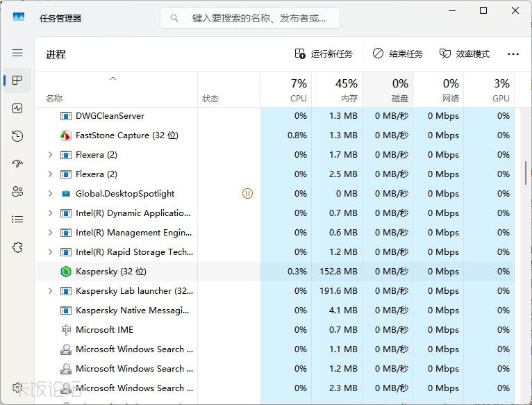Open the Details list sidebar icon
The image size is (532, 405).
17,220
